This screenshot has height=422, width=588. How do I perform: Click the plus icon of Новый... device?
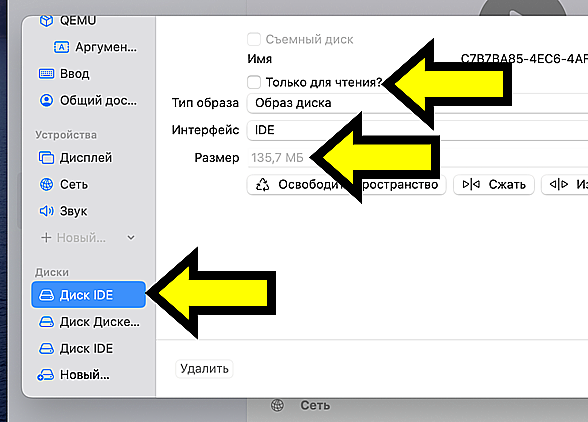pyautogui.click(x=46, y=237)
